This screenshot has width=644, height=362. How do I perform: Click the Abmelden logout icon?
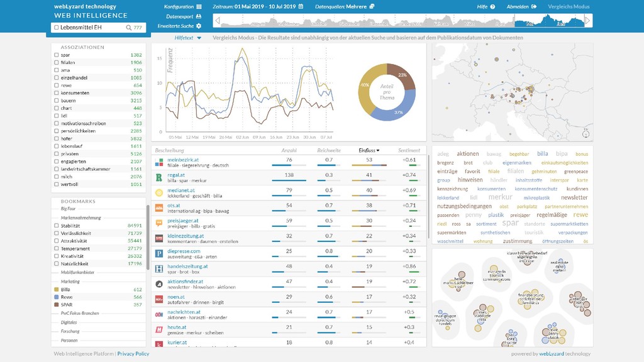point(534,6)
